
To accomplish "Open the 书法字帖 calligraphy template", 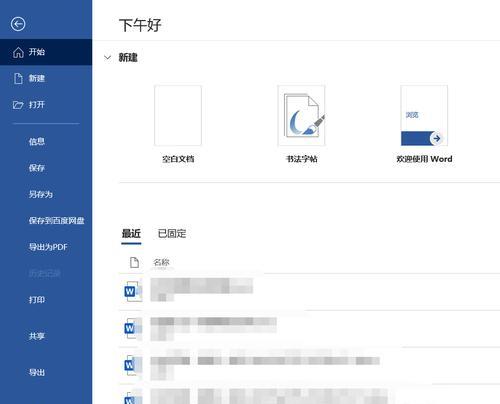I will tap(301, 115).
